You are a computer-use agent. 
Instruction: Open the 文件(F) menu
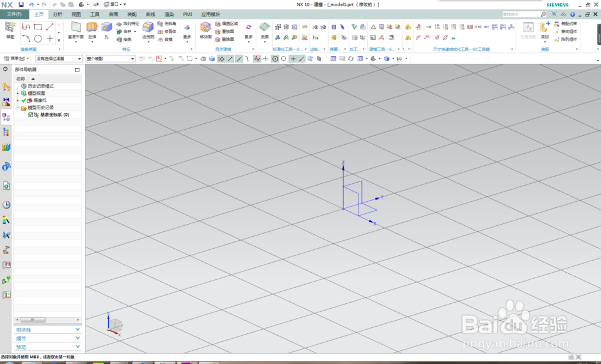coord(14,14)
